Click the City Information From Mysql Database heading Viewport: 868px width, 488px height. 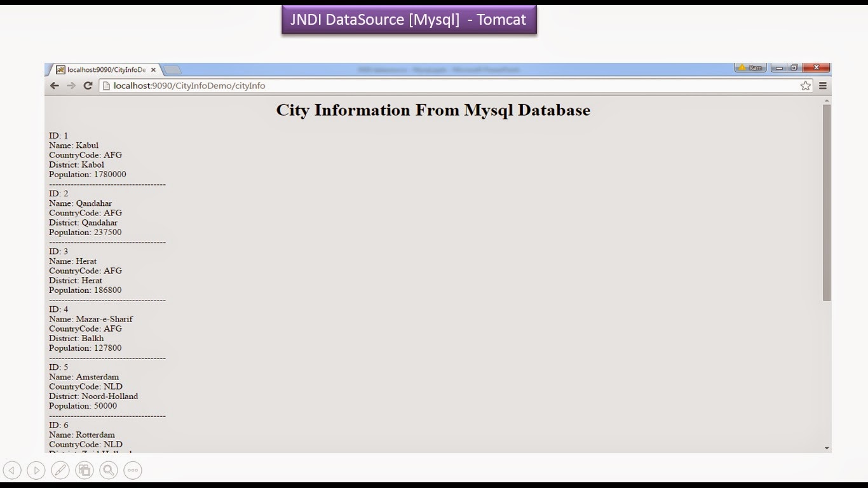coord(433,110)
